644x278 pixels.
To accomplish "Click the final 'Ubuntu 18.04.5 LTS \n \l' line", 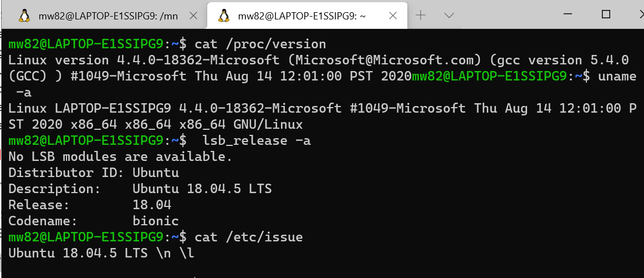I will [101, 253].
